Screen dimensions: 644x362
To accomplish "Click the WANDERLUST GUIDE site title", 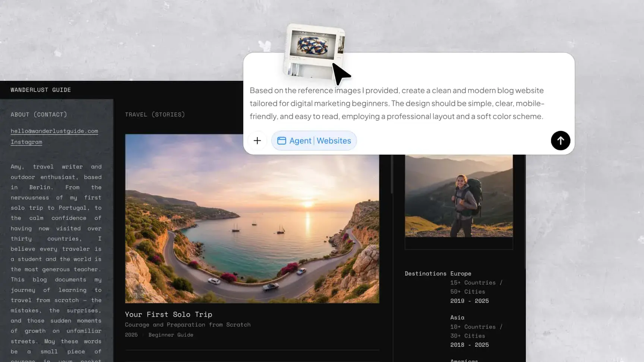I will (41, 90).
